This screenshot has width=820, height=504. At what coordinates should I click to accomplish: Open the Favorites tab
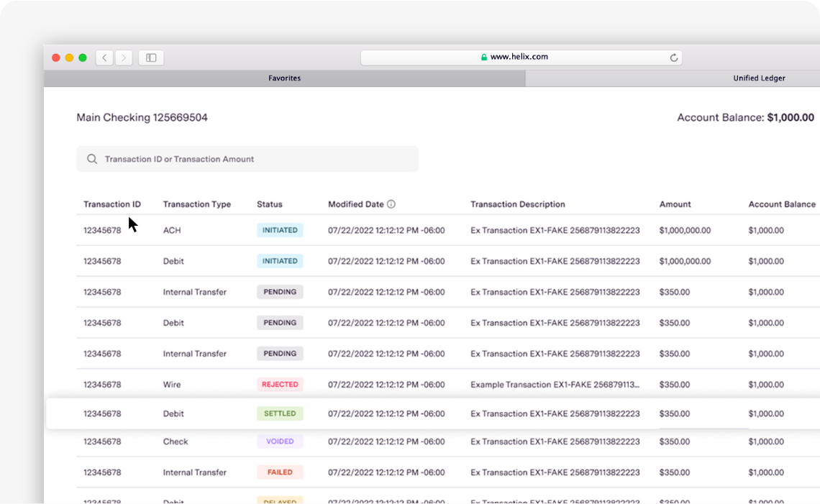tap(284, 78)
